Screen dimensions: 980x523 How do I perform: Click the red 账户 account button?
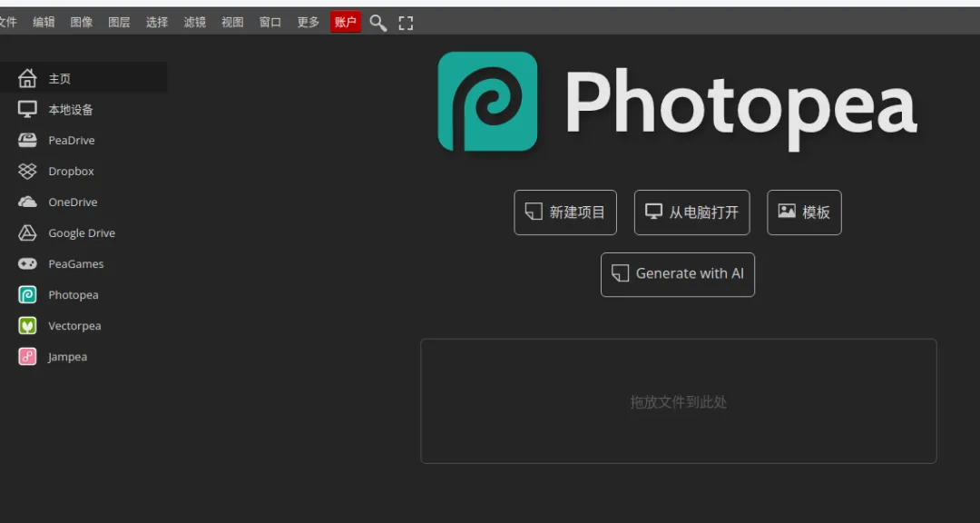(346, 23)
